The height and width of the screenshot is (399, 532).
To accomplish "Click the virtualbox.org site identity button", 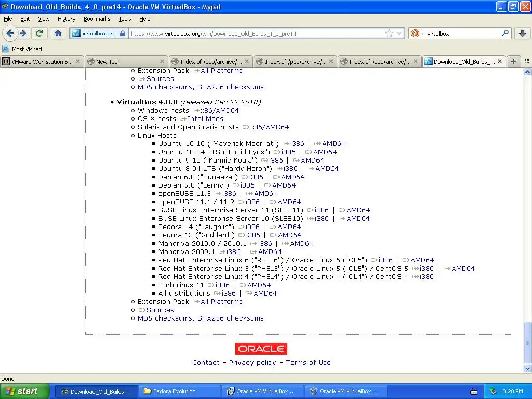I will click(x=99, y=33).
